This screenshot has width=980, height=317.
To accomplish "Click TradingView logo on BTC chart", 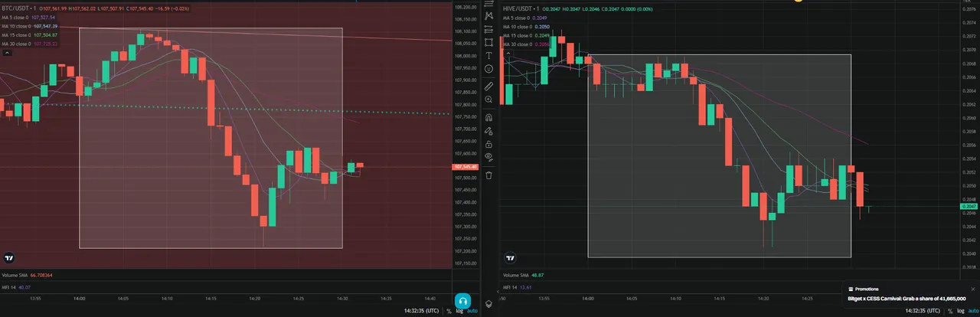I will point(9,258).
